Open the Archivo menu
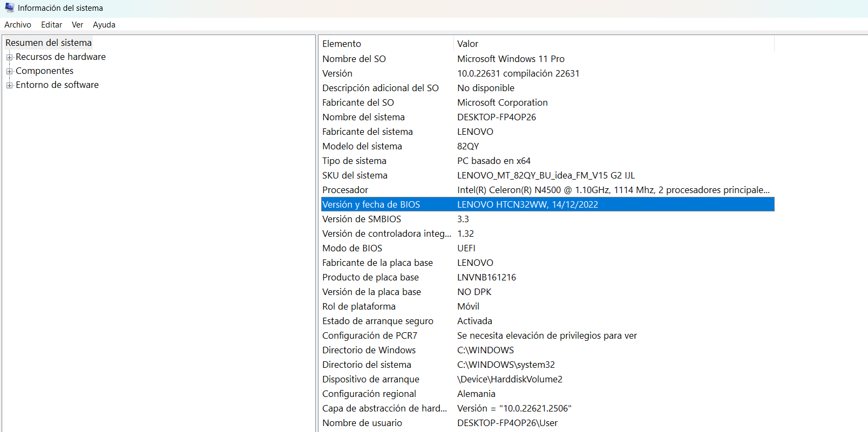Image resolution: width=868 pixels, height=432 pixels. [18, 25]
